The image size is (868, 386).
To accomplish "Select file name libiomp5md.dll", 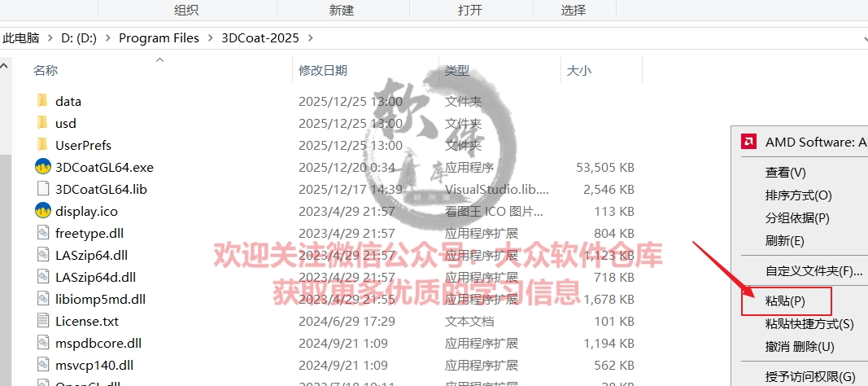I will [x=100, y=300].
